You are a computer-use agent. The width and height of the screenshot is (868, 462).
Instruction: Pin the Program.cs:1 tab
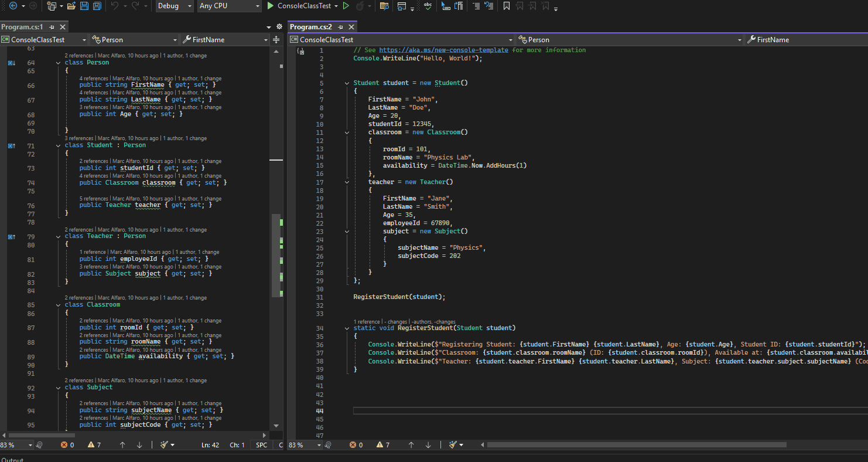click(51, 26)
